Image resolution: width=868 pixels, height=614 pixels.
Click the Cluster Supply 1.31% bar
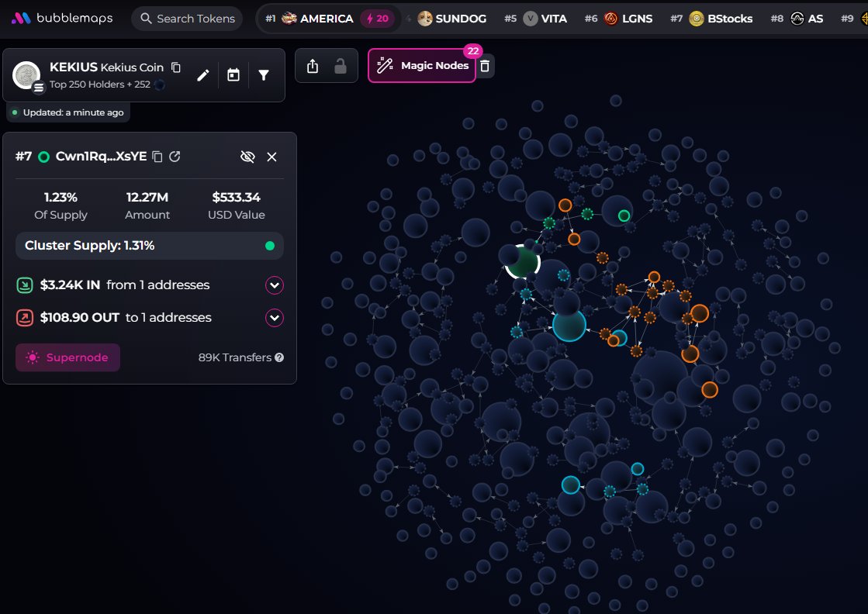150,246
